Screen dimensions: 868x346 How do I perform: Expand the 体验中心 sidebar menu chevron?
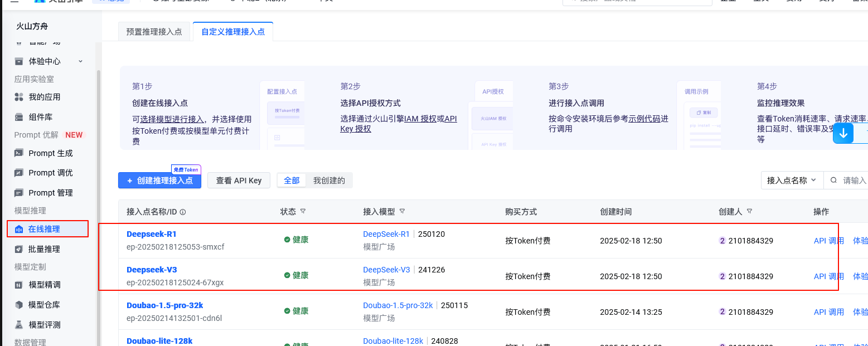point(80,61)
